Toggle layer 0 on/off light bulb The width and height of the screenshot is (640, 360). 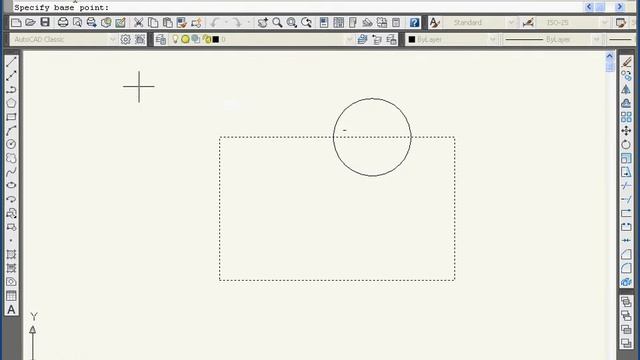tap(175, 39)
